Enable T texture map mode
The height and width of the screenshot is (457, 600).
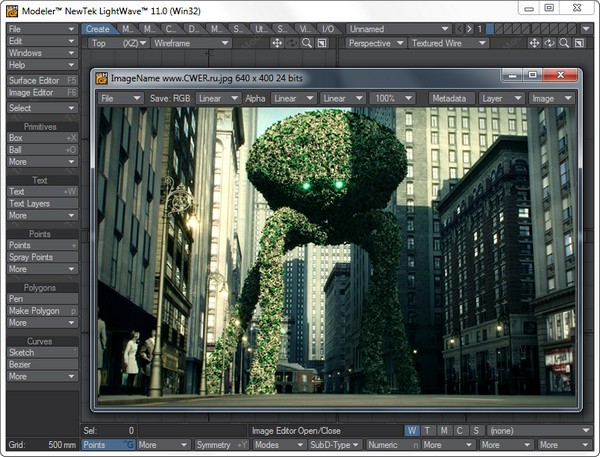(427, 431)
